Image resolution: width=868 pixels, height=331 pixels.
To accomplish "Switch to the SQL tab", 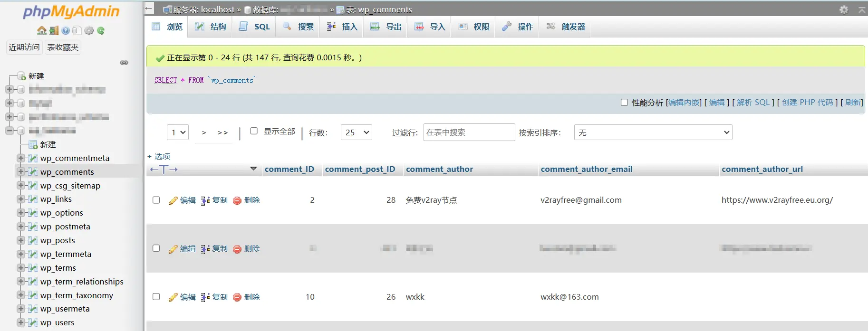I will point(254,27).
